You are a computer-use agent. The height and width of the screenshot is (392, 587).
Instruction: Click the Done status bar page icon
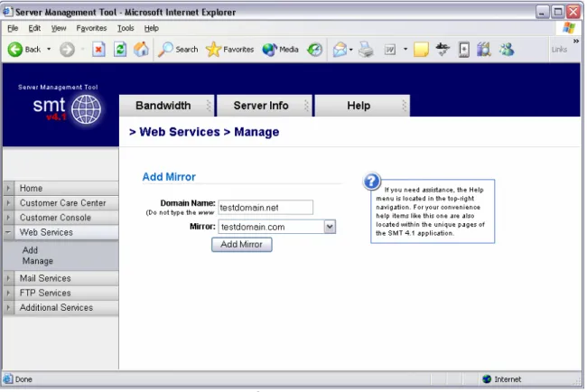(8, 378)
